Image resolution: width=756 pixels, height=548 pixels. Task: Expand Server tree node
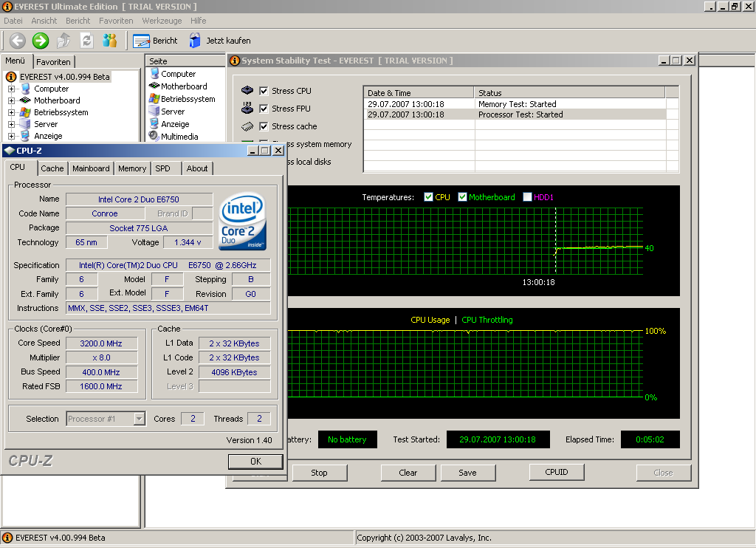11,124
